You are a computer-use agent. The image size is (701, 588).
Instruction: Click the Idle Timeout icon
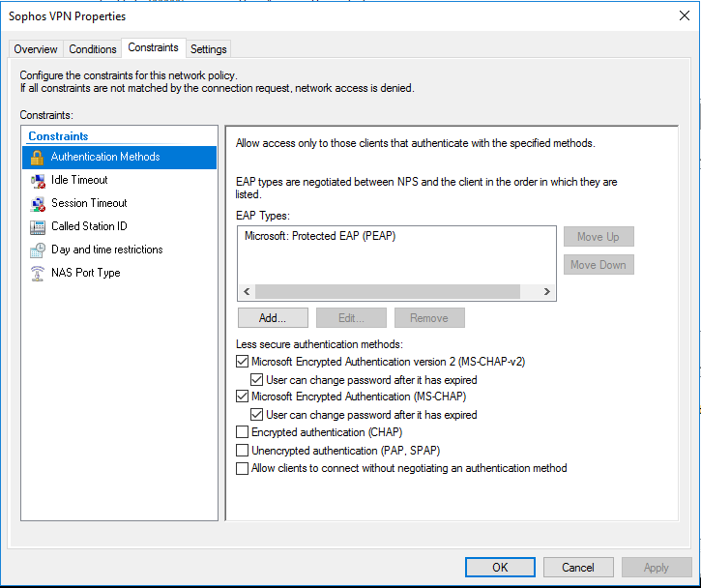point(38,180)
